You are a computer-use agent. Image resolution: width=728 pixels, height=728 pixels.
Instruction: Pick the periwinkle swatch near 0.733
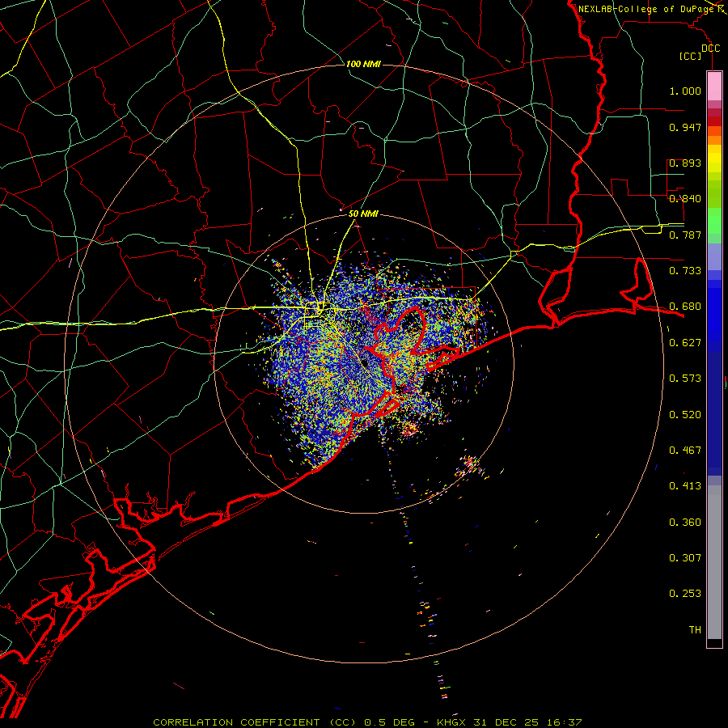click(714, 257)
